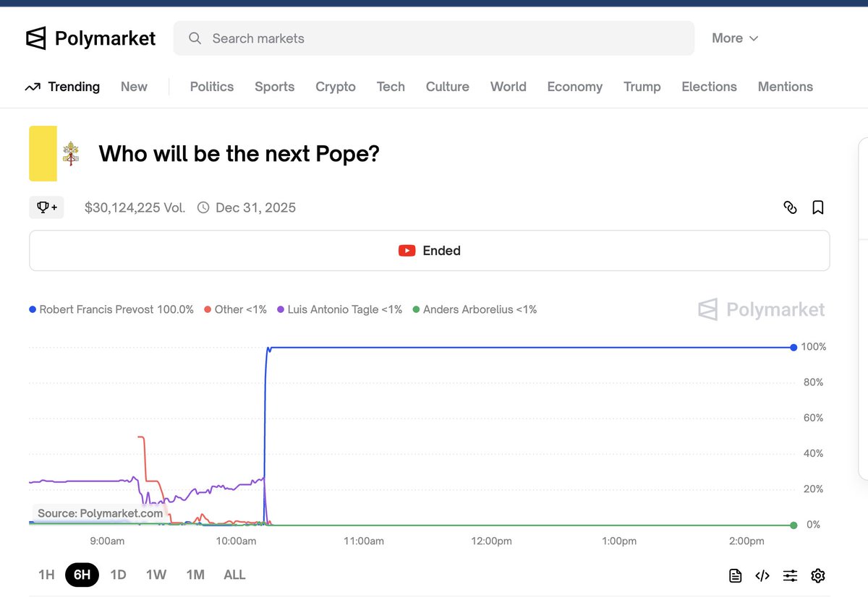Select the 1H chart range
Viewport: 868px width, 597px height.
[x=46, y=575]
